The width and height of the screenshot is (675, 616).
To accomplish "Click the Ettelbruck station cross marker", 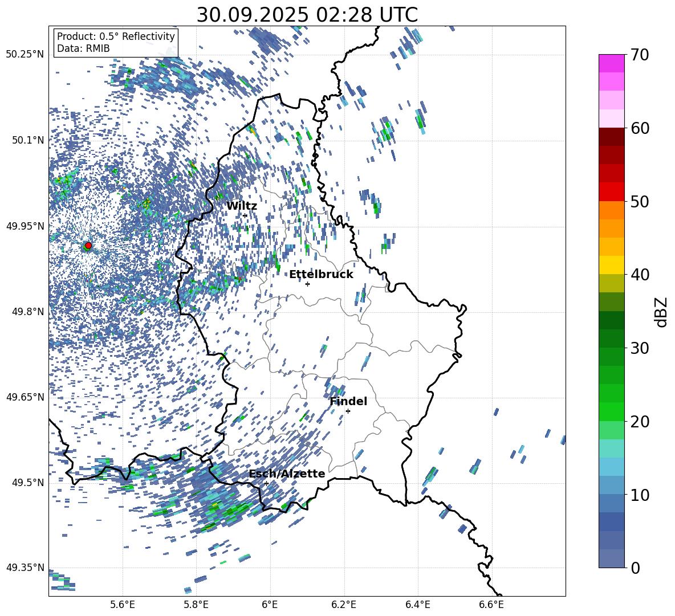I will click(x=307, y=284).
